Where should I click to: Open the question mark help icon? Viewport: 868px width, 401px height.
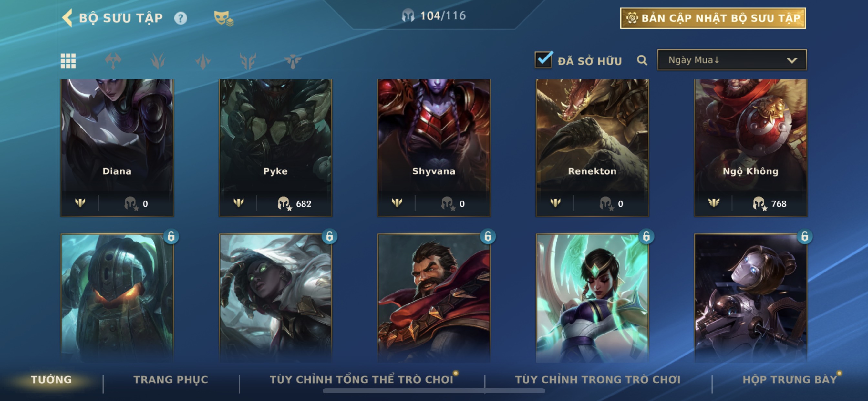(x=181, y=18)
